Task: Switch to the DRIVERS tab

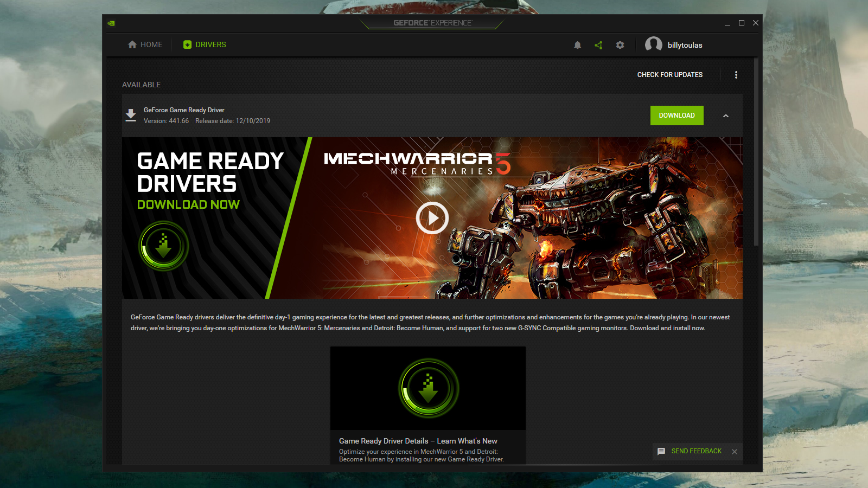Action: 205,44
